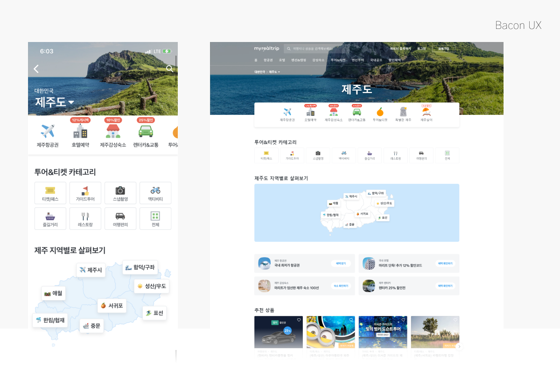Click 즐길거리 tile on desktop page
Image resolution: width=560 pixels, height=392 pixels.
pos(370,155)
